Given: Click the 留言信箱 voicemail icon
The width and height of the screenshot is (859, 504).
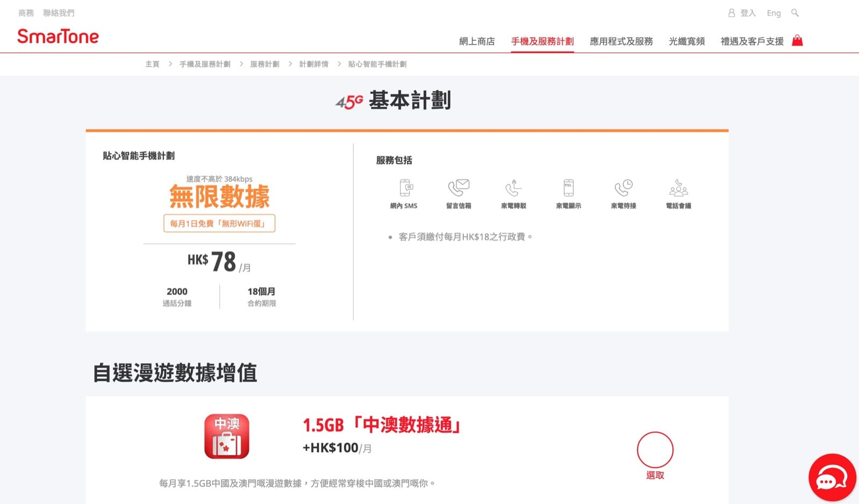Looking at the screenshot, I should (458, 188).
